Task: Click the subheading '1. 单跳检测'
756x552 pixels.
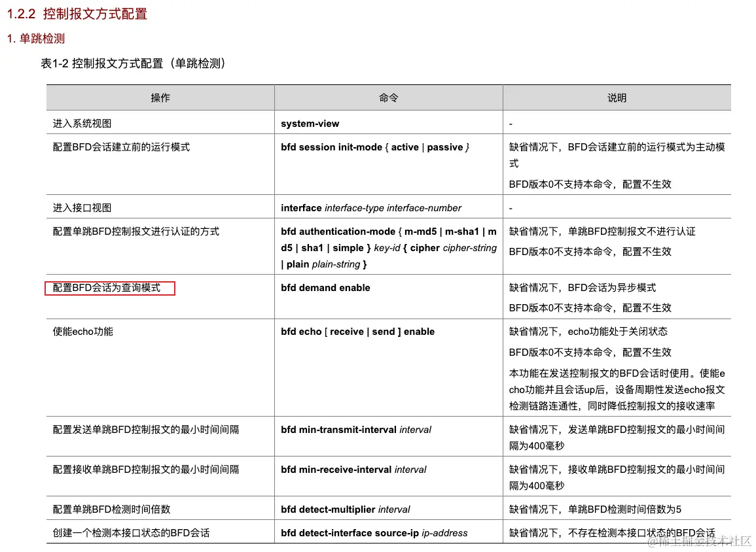Action: pos(36,39)
